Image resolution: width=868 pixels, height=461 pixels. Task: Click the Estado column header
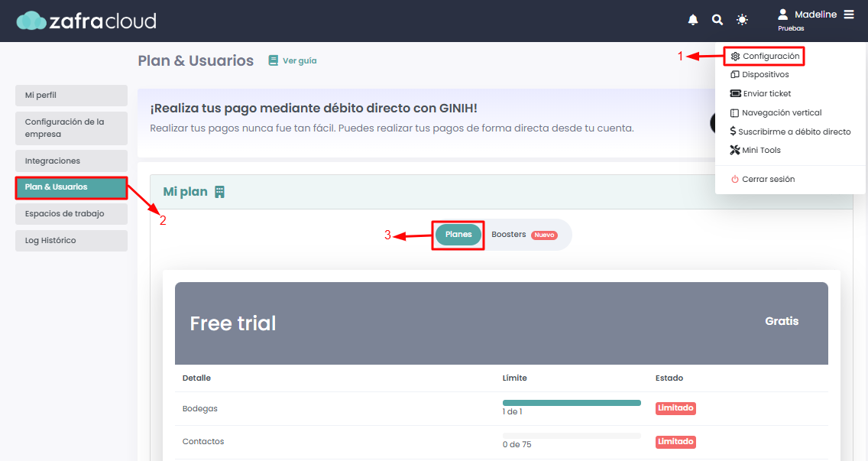click(669, 378)
